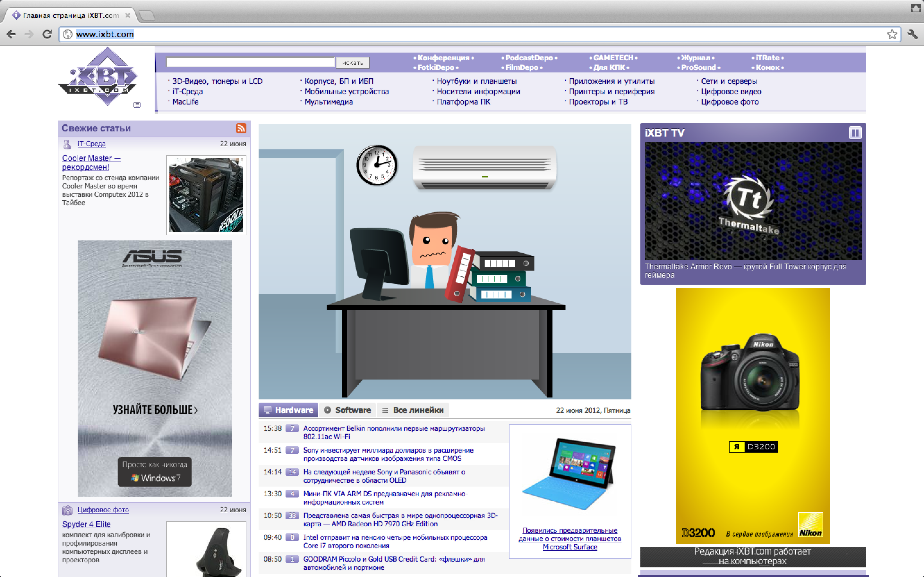Screen dimensions: 924x577
Task: Switch to the Software news tab
Action: point(347,410)
